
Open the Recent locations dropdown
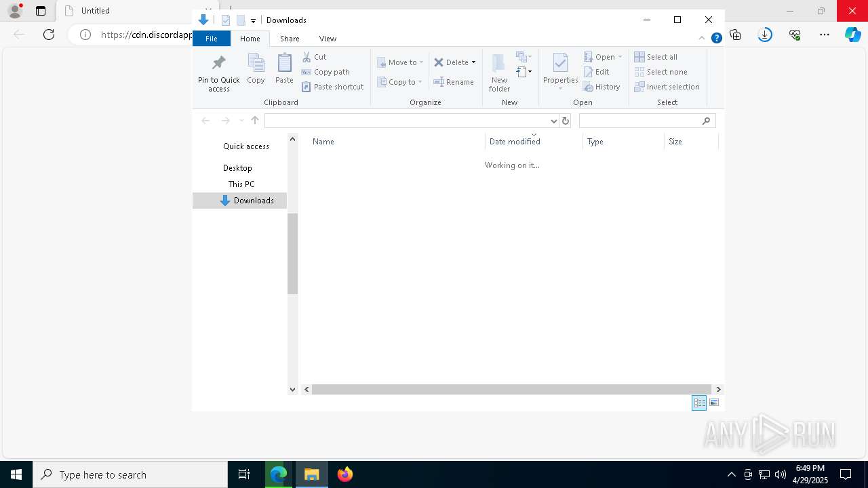click(x=241, y=121)
